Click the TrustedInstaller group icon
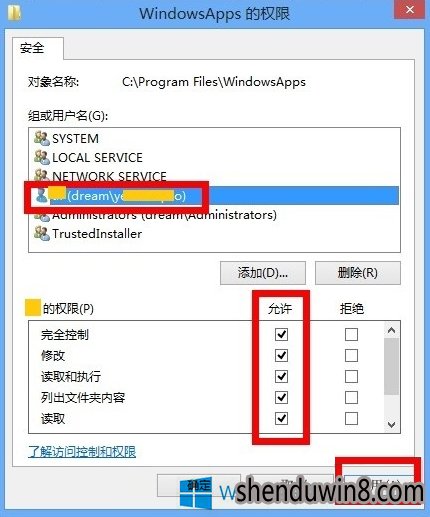Viewport: 430px width, 517px height. [x=42, y=233]
